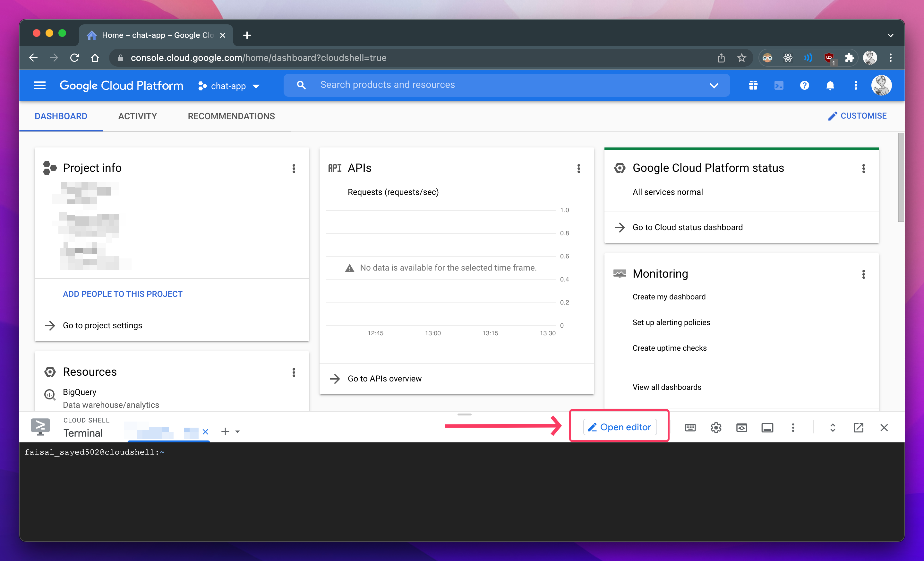Click Create uptime checks link
This screenshot has width=924, height=561.
[669, 348]
